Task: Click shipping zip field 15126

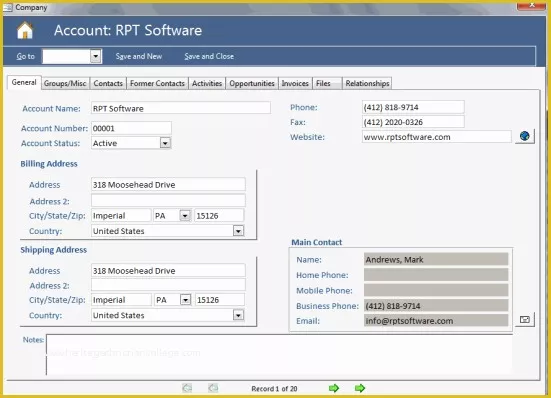Action: point(220,300)
